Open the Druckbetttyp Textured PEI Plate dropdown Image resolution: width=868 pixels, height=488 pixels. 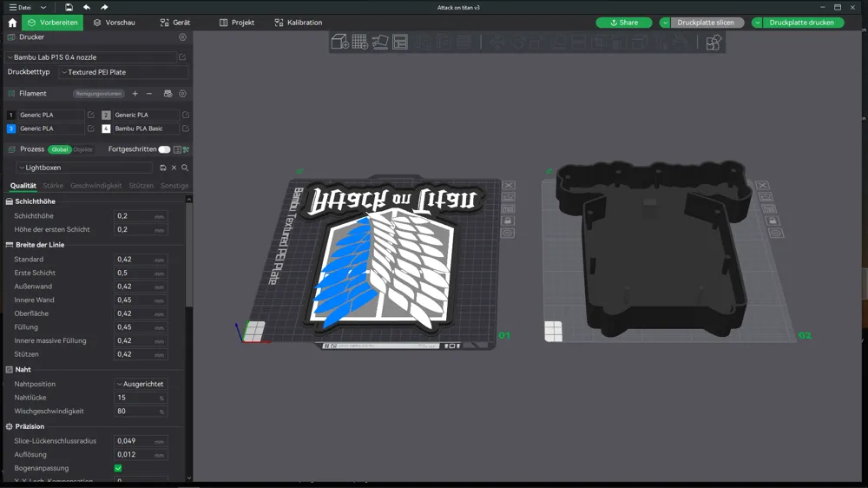click(x=122, y=72)
